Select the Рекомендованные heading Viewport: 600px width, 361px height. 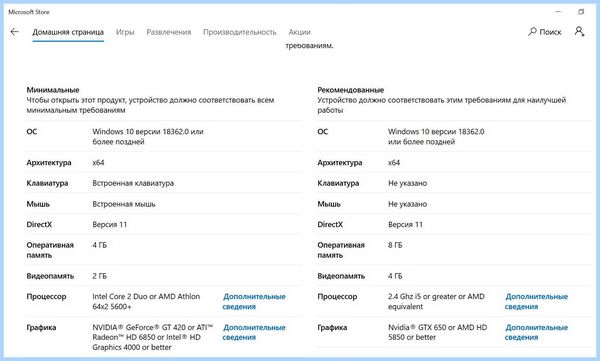point(351,90)
